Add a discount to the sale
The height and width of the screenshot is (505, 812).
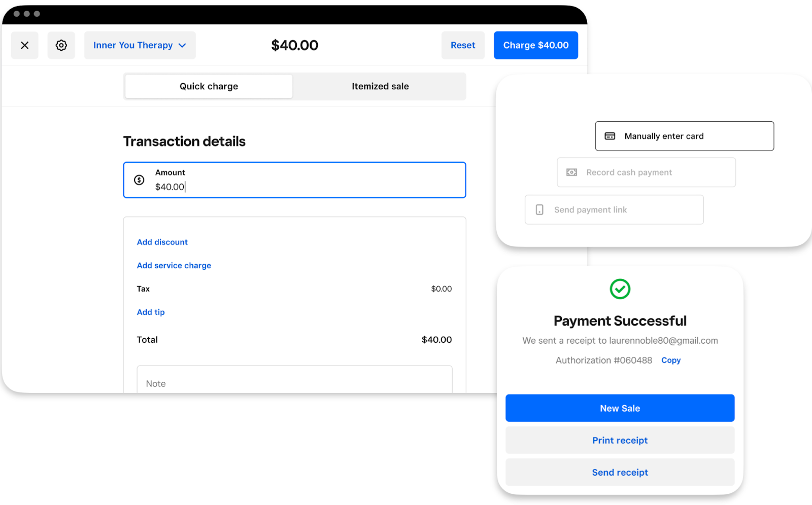point(162,242)
